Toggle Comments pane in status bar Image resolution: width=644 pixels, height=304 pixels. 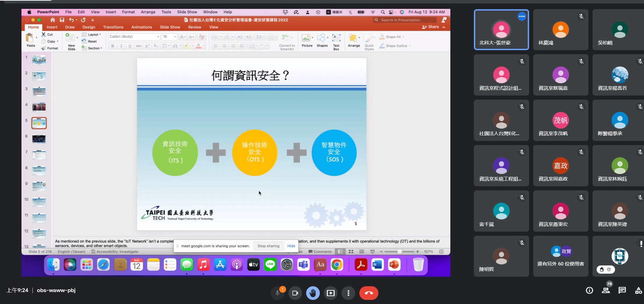point(320,252)
